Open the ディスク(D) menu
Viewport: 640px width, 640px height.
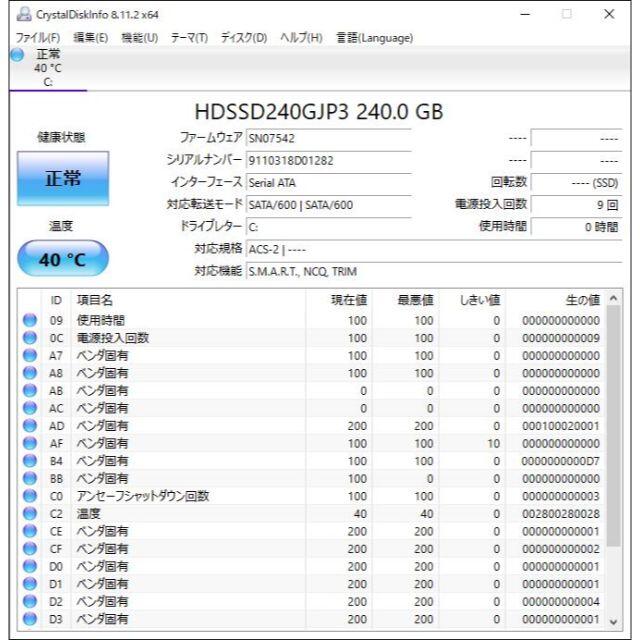tap(244, 38)
